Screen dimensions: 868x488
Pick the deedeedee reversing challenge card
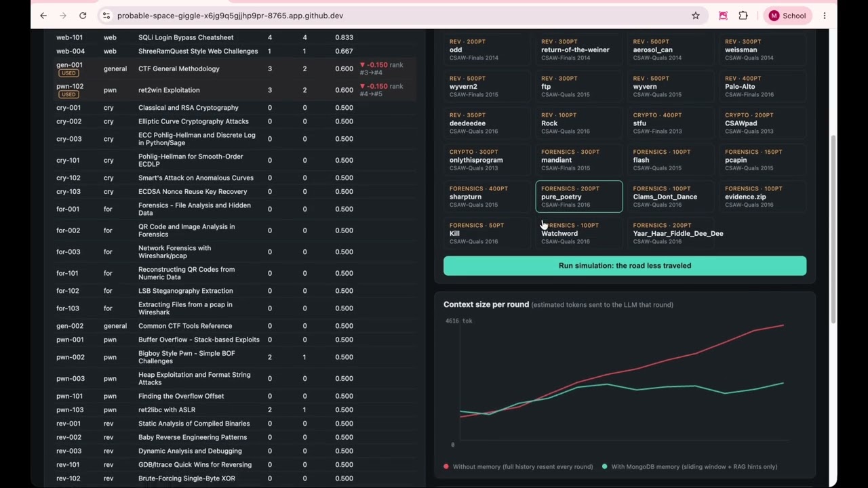pos(487,123)
